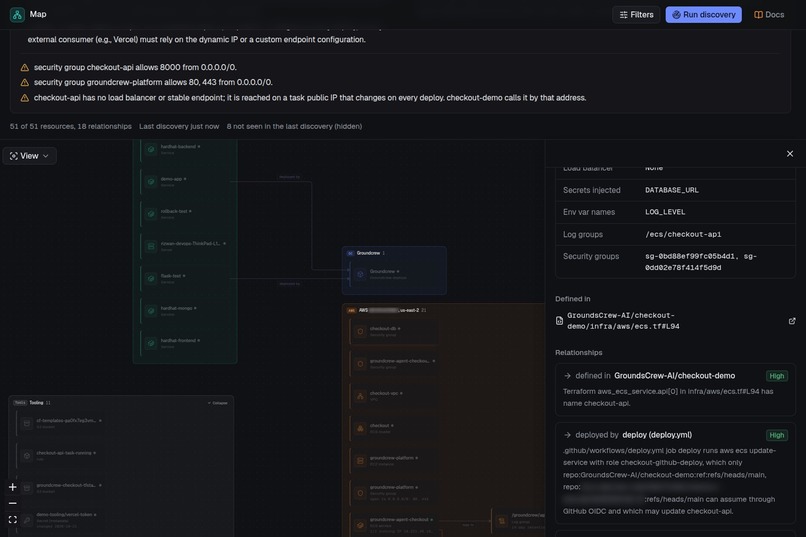
Task: Select the groundcrew-agent-checkout ECS service node
Action: (395, 523)
